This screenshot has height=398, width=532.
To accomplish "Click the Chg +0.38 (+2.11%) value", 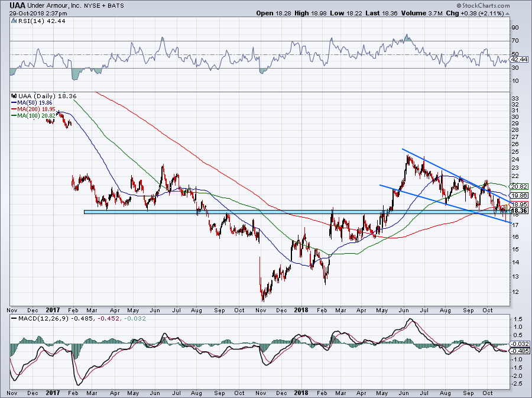I will coord(475,13).
